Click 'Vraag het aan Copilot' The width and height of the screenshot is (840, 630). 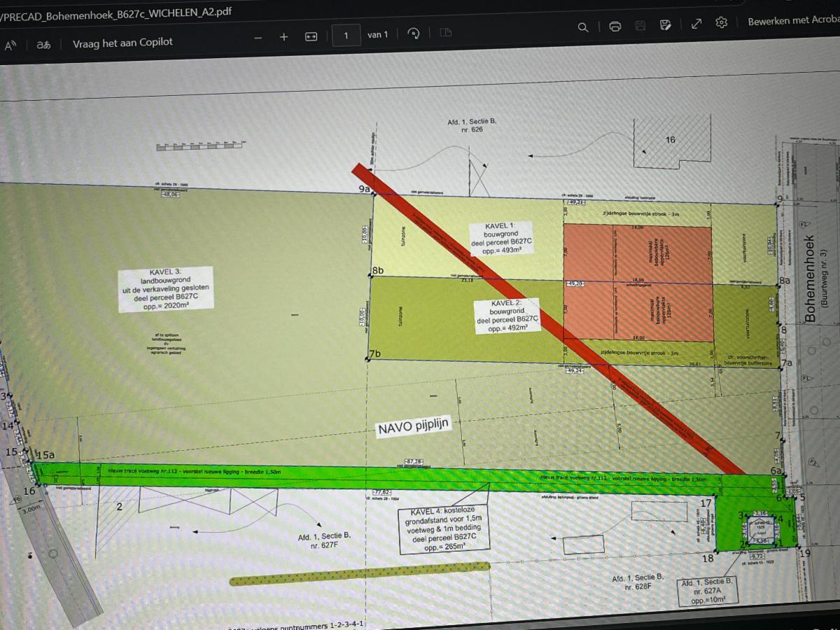[122, 43]
